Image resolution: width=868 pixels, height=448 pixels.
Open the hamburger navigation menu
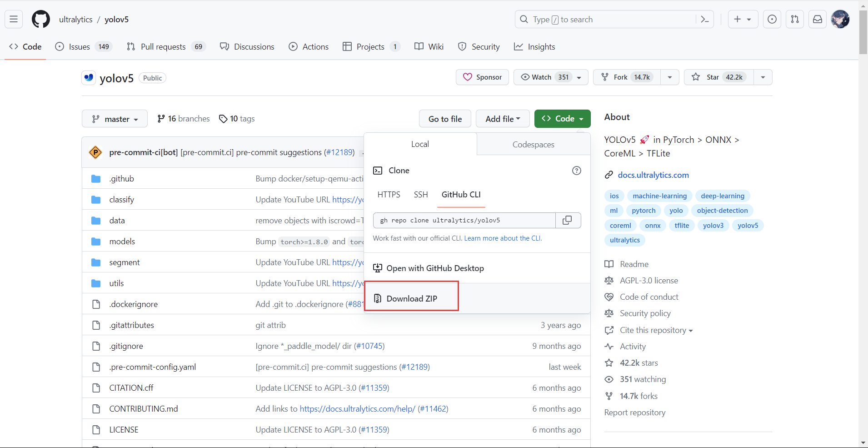14,19
